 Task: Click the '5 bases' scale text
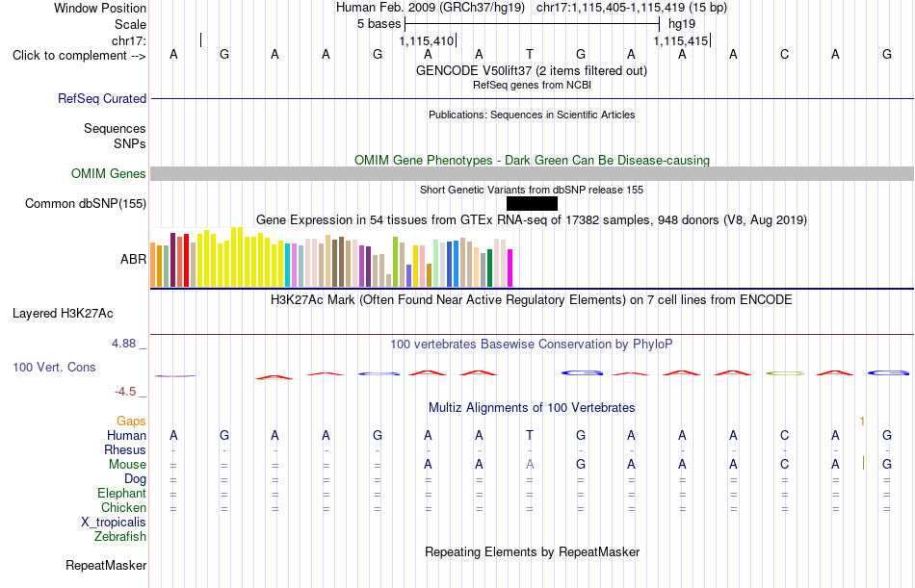tap(379, 24)
